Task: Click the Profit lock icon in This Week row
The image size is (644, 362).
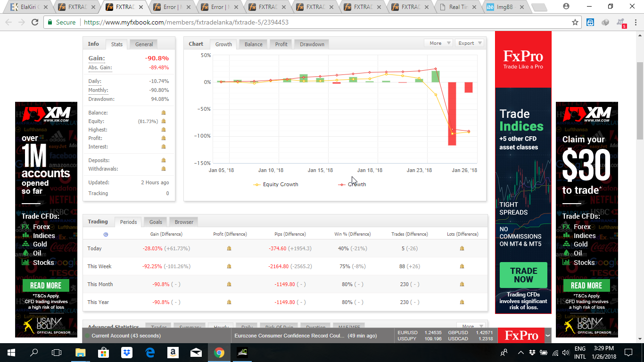Action: point(229,266)
